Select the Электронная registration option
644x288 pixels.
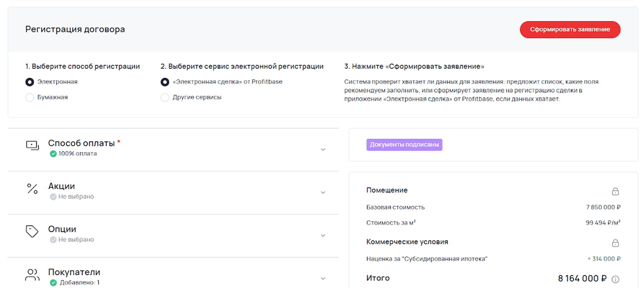pyautogui.click(x=30, y=82)
